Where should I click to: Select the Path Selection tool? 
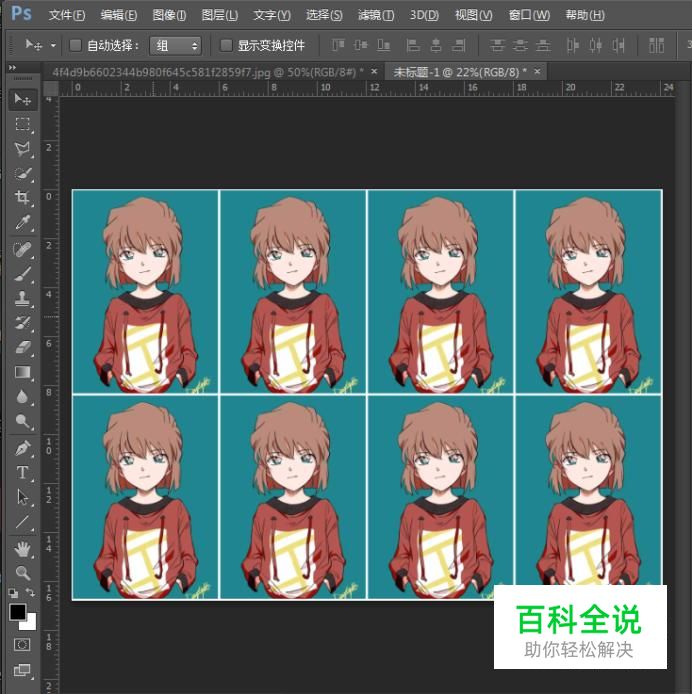[x=22, y=497]
